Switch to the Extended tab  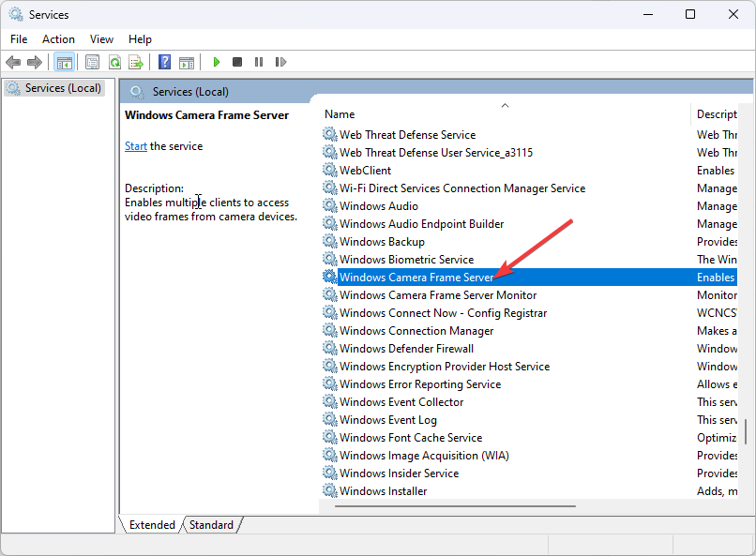(152, 525)
